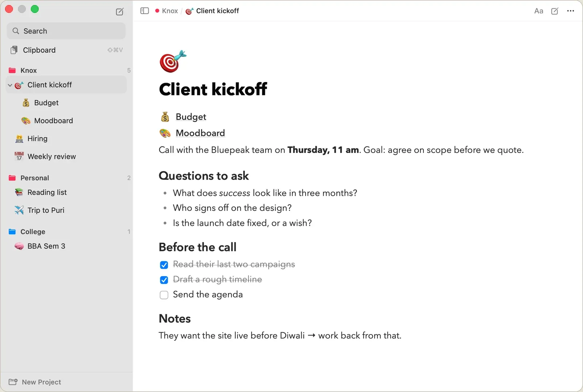
Task: Click the 'Before the call' heading
Action: coord(197,247)
